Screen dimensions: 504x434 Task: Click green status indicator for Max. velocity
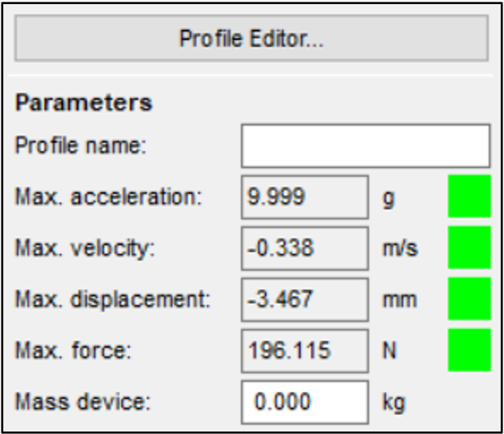click(469, 248)
